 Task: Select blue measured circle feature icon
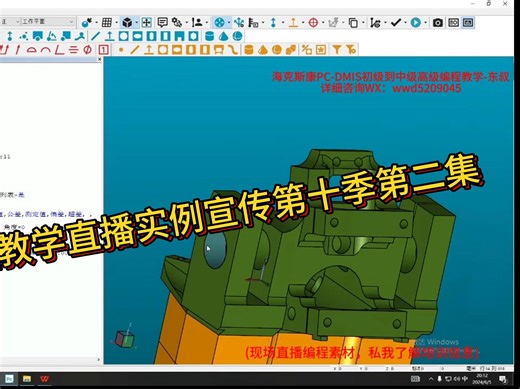tap(124, 36)
